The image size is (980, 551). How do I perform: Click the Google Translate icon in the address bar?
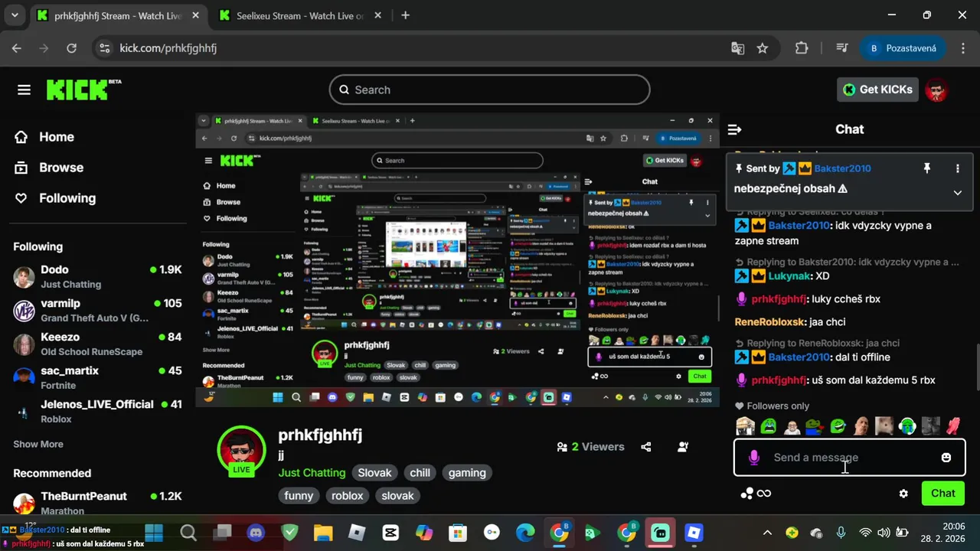(737, 48)
